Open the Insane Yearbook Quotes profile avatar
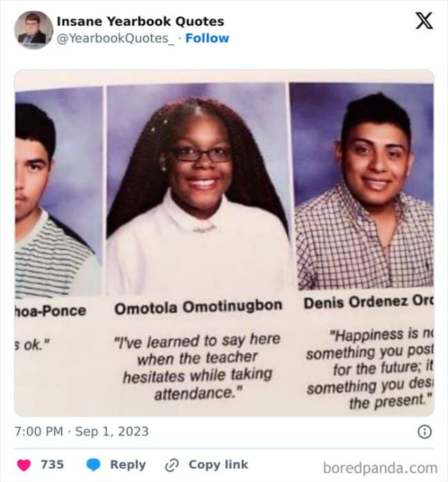Viewport: 448px width, 482px height. (33, 30)
